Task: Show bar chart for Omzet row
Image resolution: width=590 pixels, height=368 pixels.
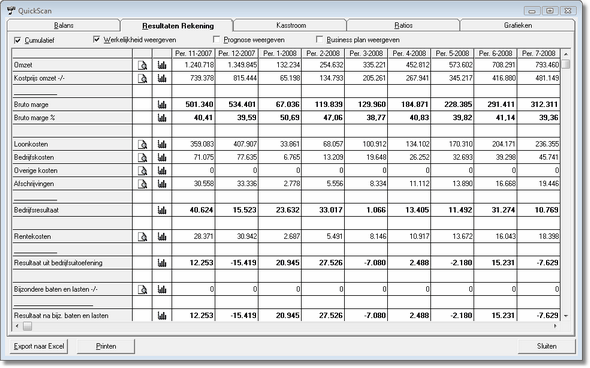Action: (162, 65)
